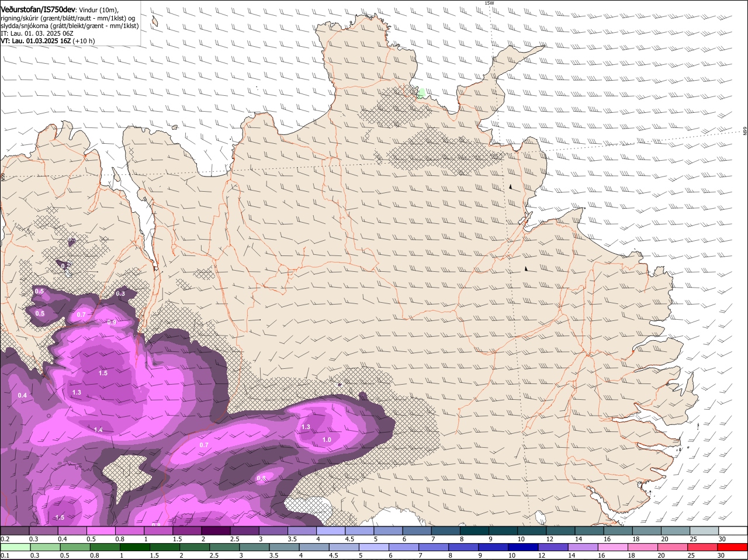
Task: Click the '0.2' label of the upper legend
Action: (x=5, y=539)
